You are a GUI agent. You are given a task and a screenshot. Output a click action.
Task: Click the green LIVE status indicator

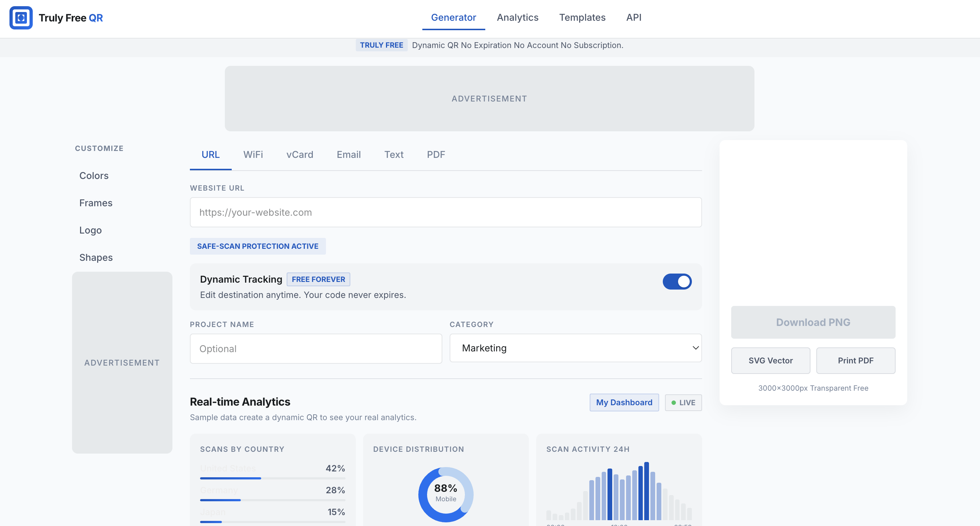[683, 402]
